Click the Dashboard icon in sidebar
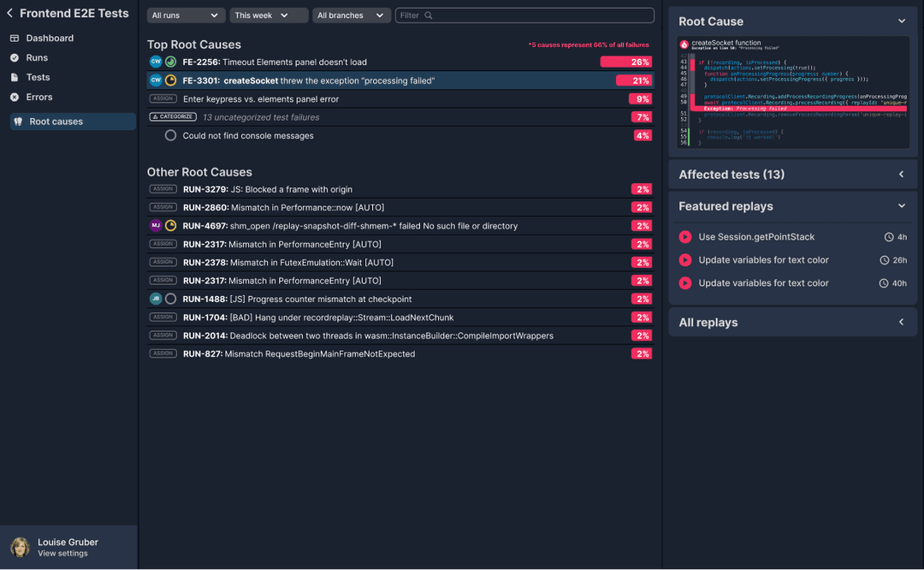Viewport: 924px width, 570px height. tap(15, 39)
